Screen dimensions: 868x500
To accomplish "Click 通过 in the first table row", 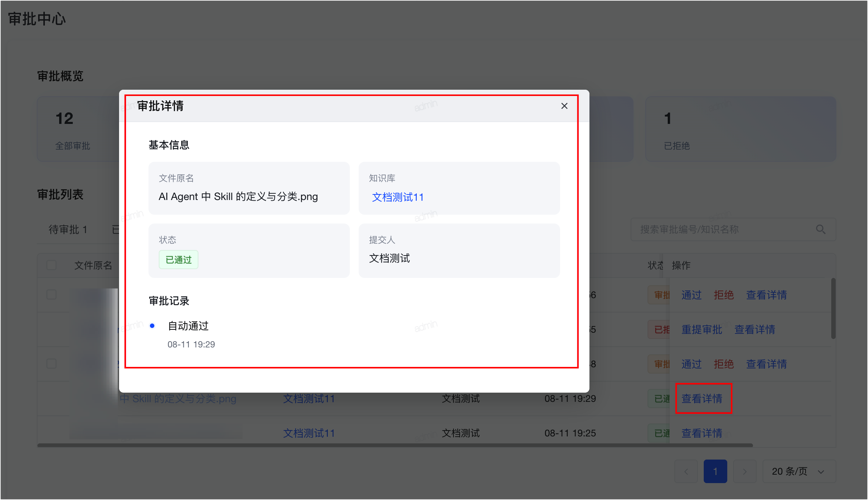I will tap(692, 295).
